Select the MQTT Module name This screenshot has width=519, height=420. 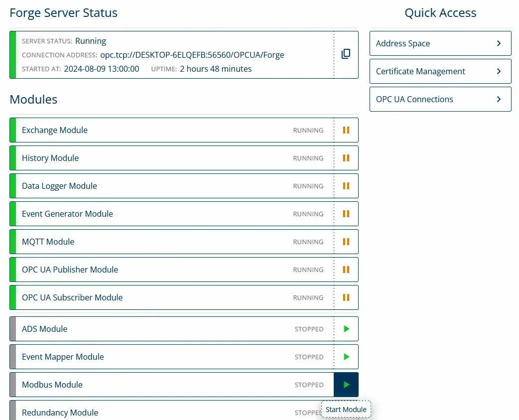(48, 242)
